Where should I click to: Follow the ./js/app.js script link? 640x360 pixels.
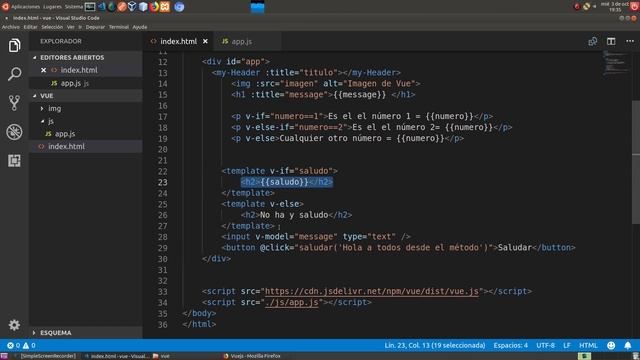coord(291,302)
